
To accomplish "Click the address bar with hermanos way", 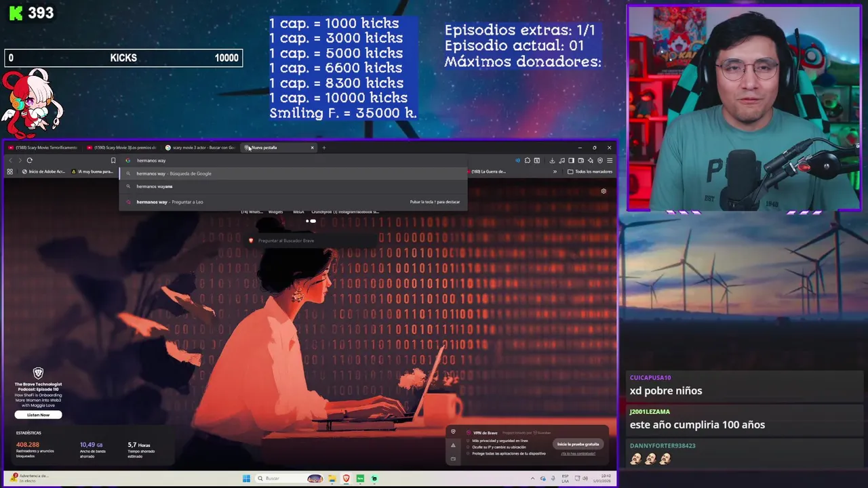I will coord(293,161).
